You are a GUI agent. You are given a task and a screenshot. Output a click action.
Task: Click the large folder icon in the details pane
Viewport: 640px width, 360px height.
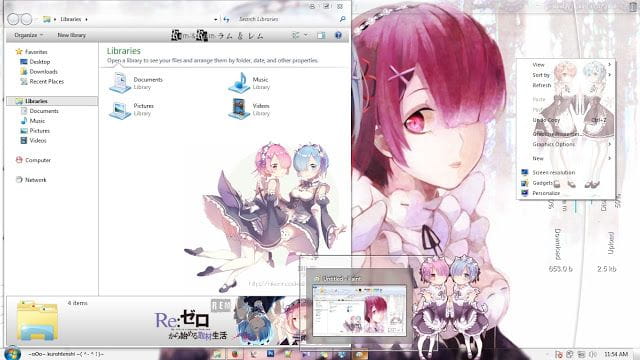coord(37,320)
